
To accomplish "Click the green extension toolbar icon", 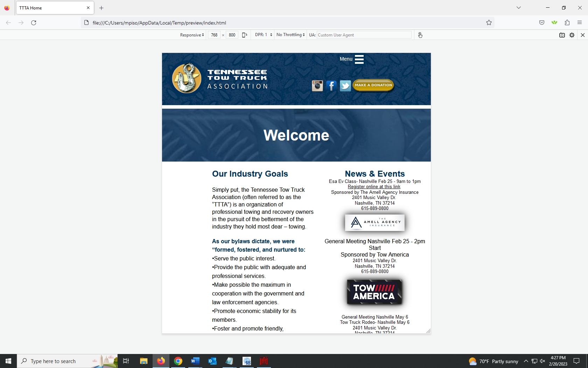I will coord(554,23).
